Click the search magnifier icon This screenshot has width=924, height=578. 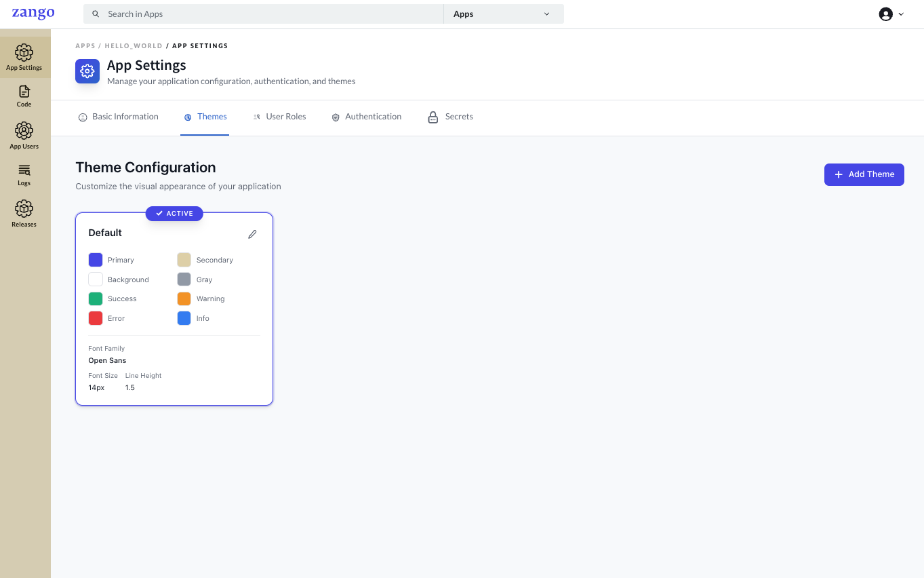click(96, 14)
